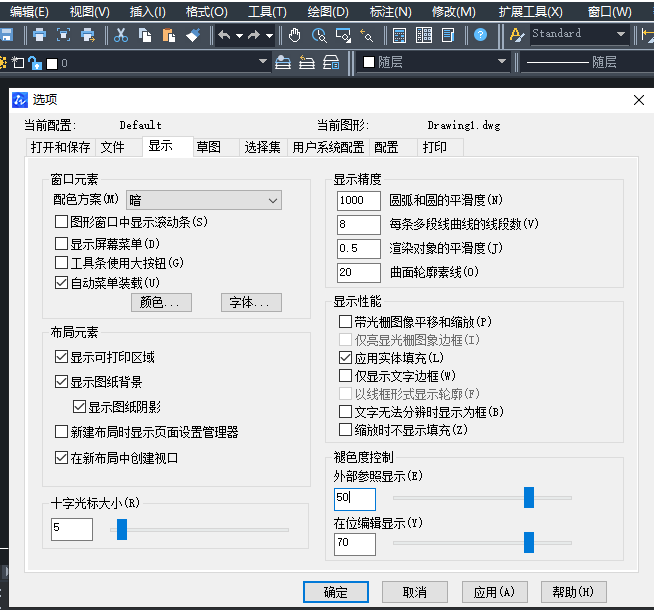The height and width of the screenshot is (610, 654).
Task: Open the 绘图(D) menu
Action: click(x=327, y=12)
